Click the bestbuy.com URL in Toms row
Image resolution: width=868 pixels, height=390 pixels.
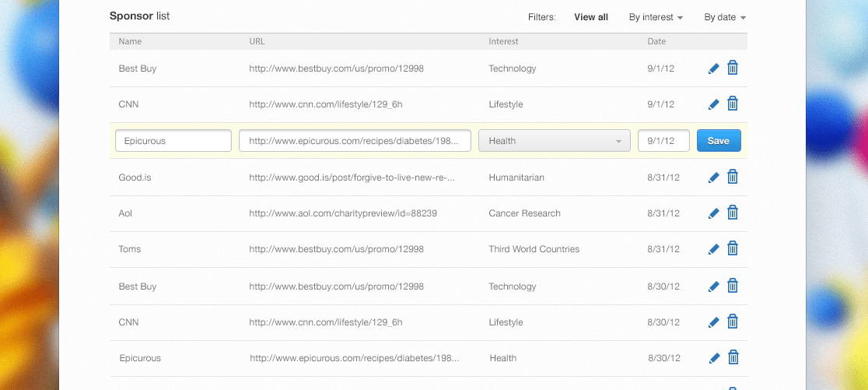[336, 249]
